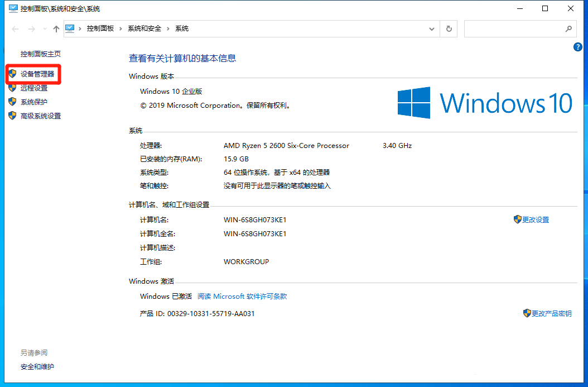This screenshot has height=387, width=588.
Task: Click the back navigation arrow
Action: coord(15,29)
